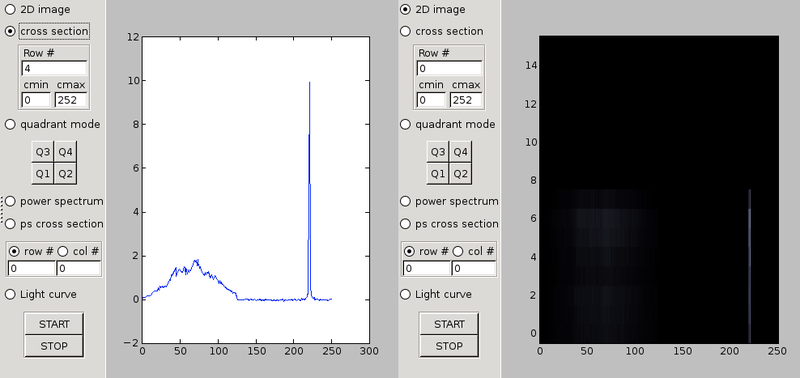The image size is (800, 378).
Task: Select ps cross section radio in left panel
Action: [x=10, y=223]
